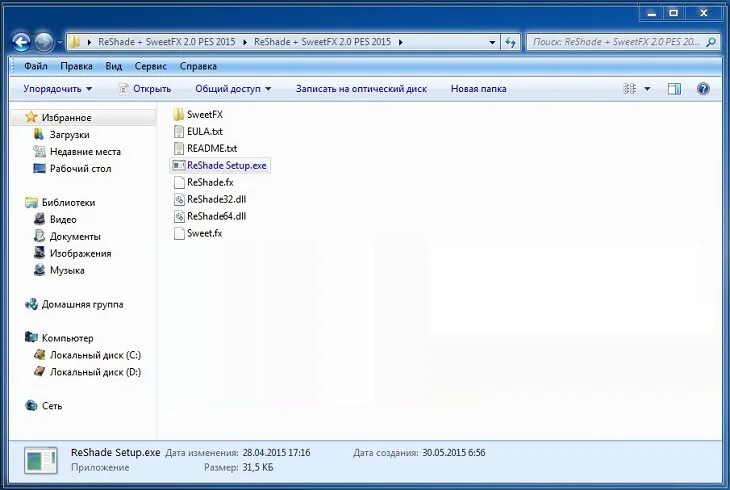Click the Локальный диск (C:) drive icon
Screen dimensions: 730x490
pyautogui.click(x=39, y=355)
